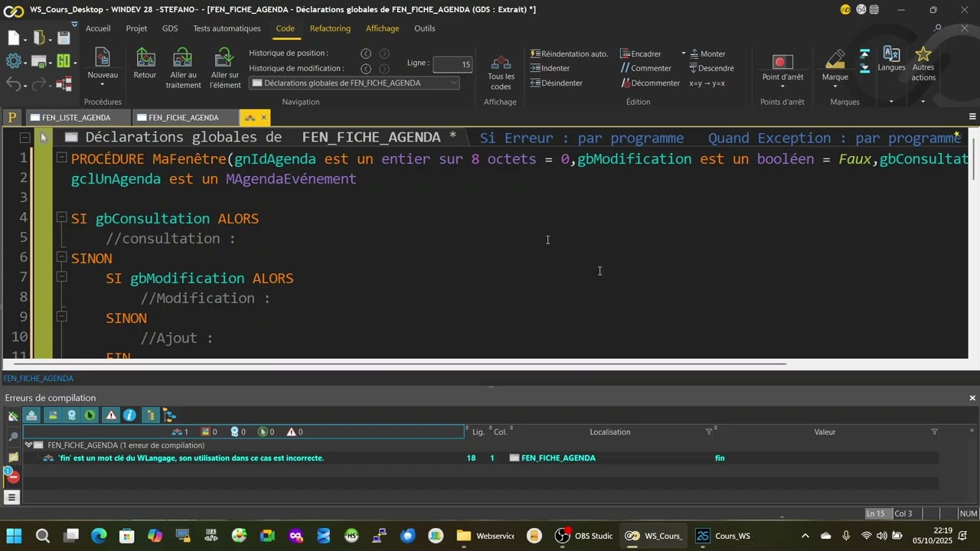The image size is (980, 551).
Task: Open the Windows Start menu
Action: click(14, 536)
